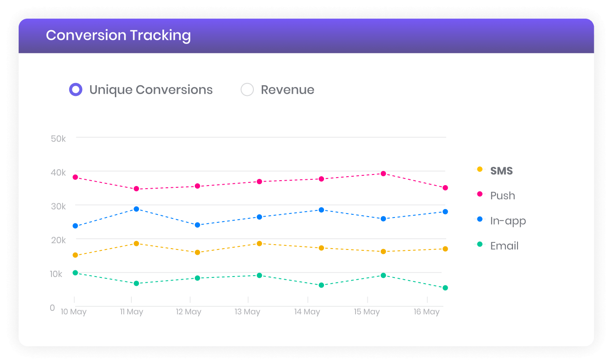
Task: Click the SMS data point on 12 May
Action: [197, 253]
